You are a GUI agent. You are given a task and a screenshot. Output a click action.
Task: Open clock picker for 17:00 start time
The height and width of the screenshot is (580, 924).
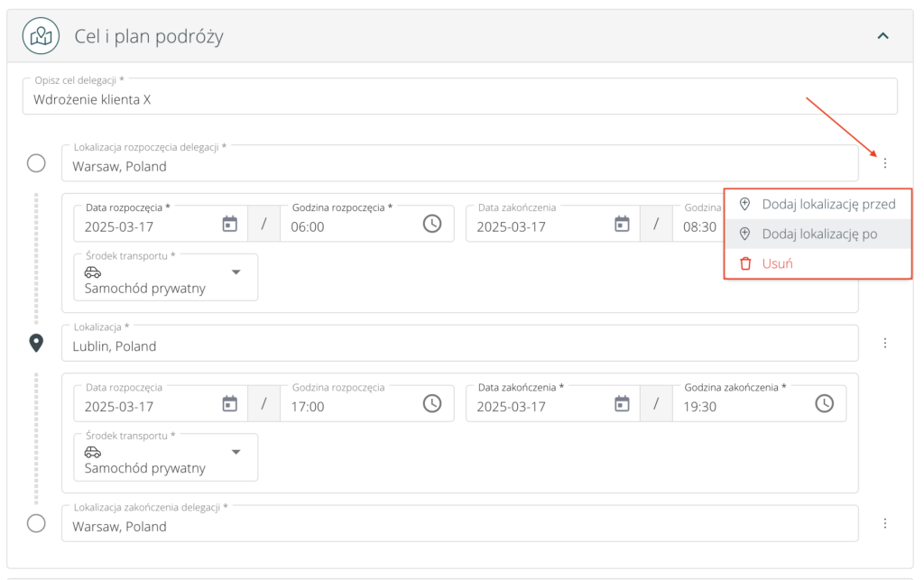coord(432,403)
